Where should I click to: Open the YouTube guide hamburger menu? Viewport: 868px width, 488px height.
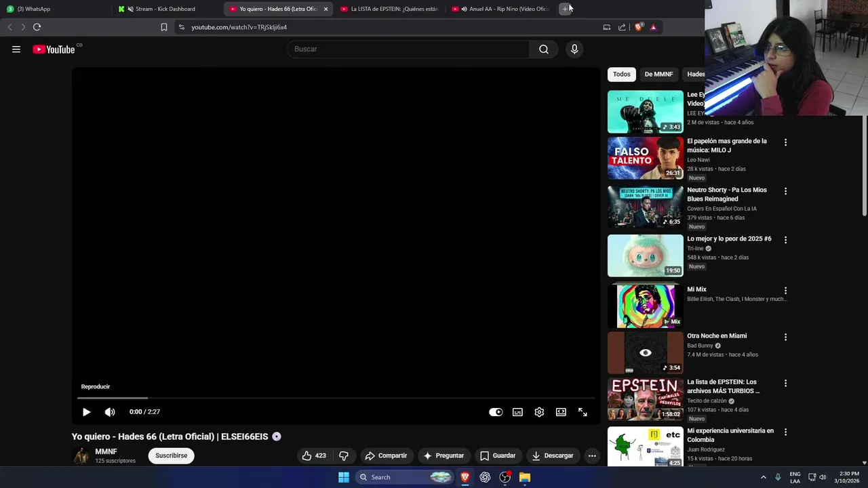[x=16, y=49]
